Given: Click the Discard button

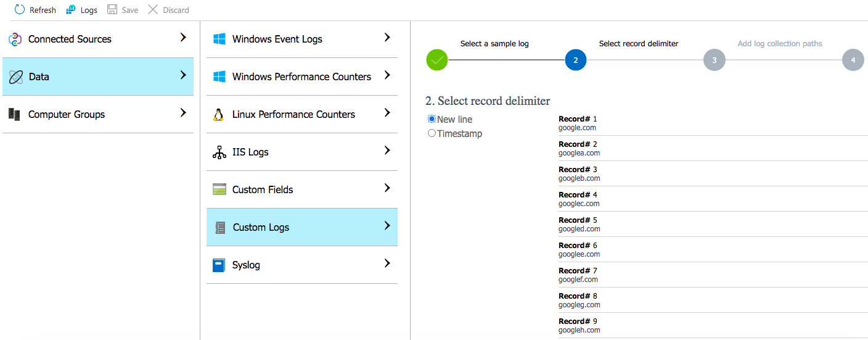Looking at the screenshot, I should click(x=168, y=10).
